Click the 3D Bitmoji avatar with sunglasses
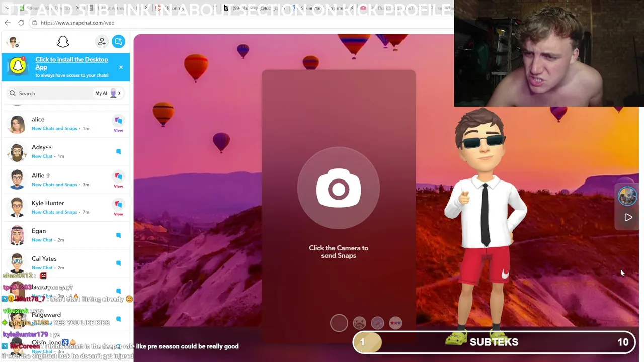 coord(485,226)
